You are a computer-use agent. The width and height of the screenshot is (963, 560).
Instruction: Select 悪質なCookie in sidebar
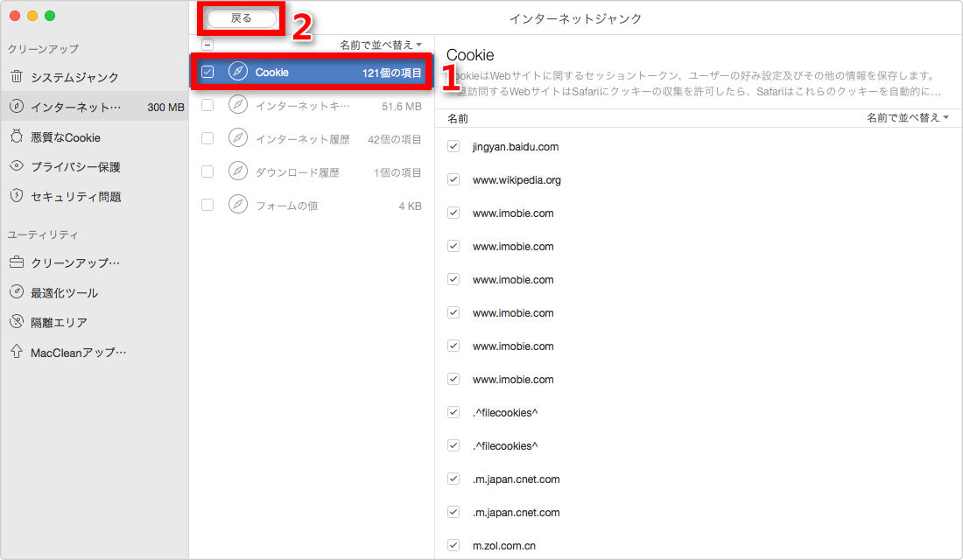tap(94, 136)
